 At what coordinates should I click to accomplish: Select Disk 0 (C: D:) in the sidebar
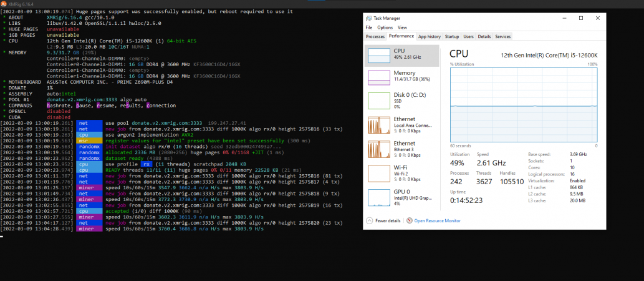click(401, 101)
